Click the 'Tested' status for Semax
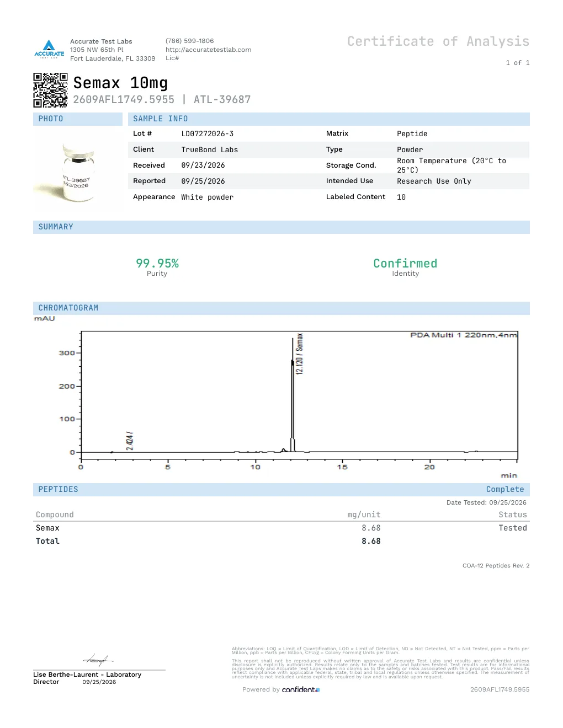The image size is (563, 728). coord(513,528)
